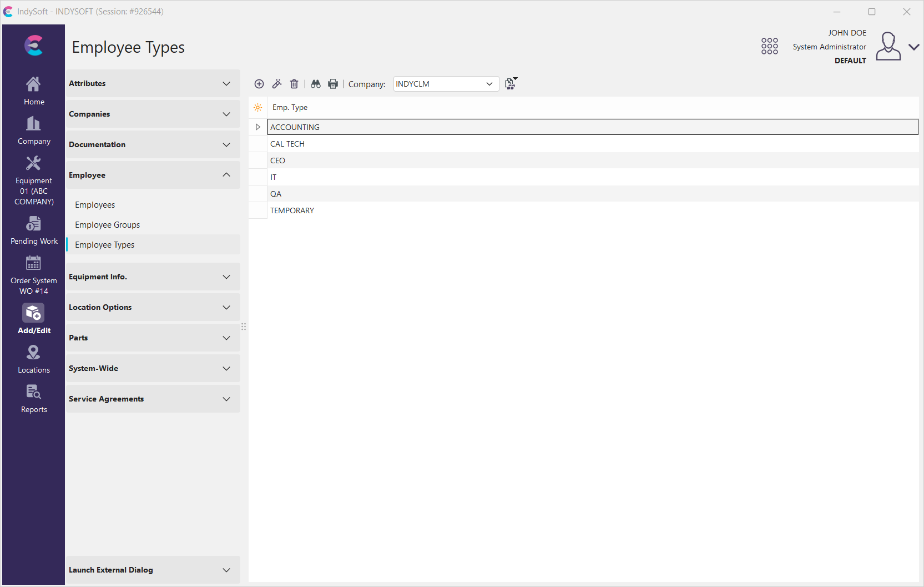
Task: Go to Home in the sidebar
Action: click(34, 91)
